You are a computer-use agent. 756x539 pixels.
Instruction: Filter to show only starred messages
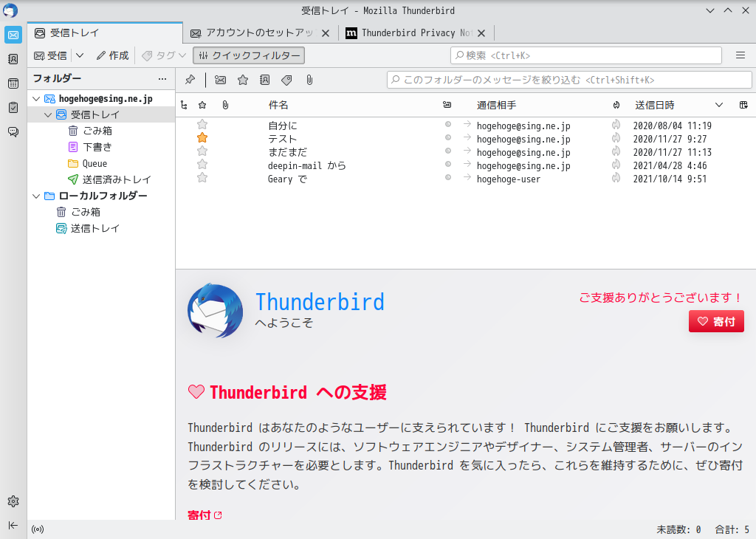click(243, 80)
